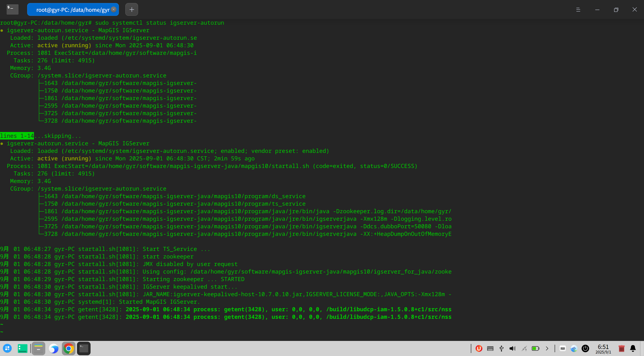Open Google Chrome from the dock

(x=68, y=348)
